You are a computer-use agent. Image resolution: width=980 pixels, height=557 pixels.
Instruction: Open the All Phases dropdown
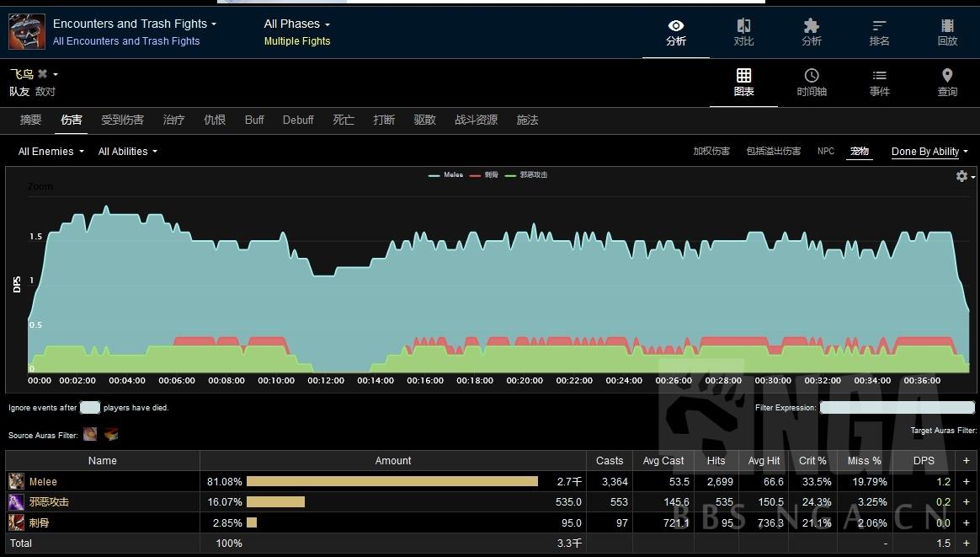point(297,24)
